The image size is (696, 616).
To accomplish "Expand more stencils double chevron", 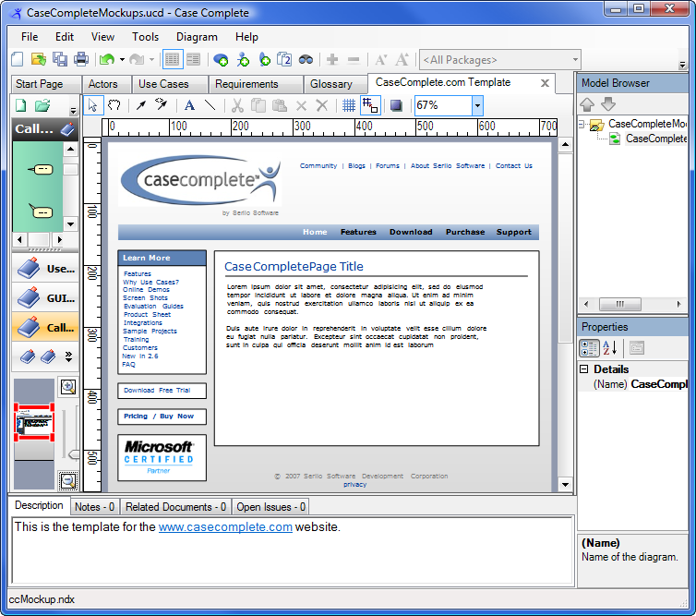I will 68,356.
